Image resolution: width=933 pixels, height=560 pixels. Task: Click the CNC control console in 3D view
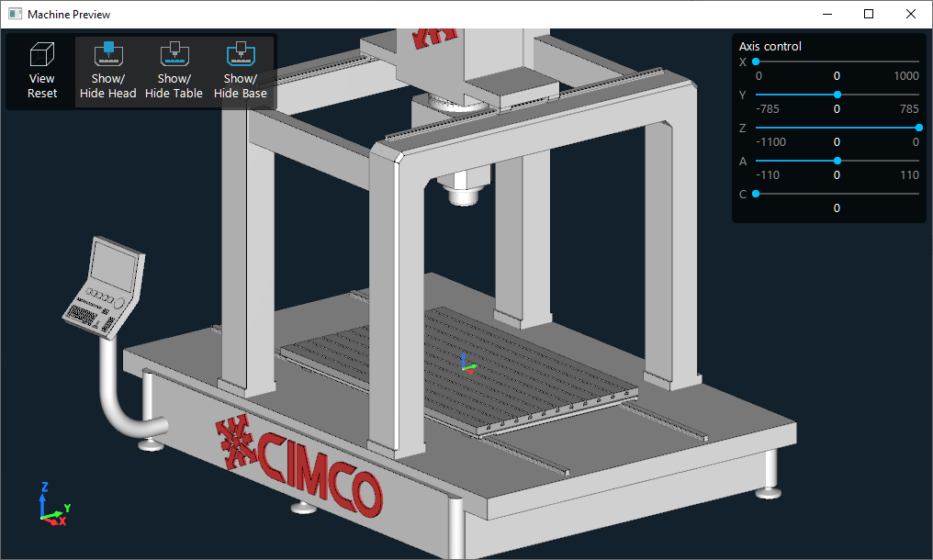(104, 288)
